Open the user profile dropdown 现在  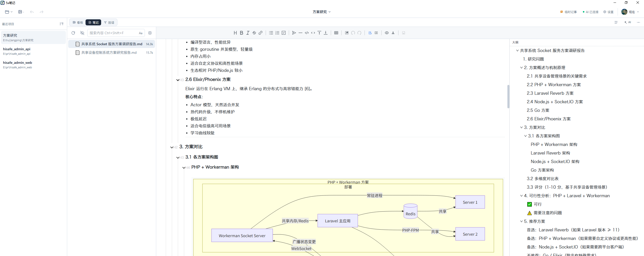coord(630,12)
